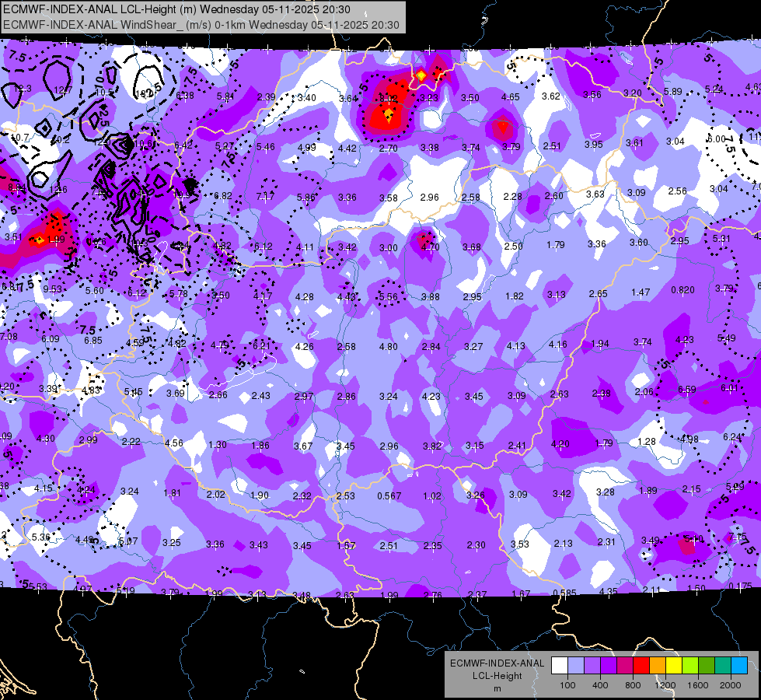Click the red swatch in the legend
Screen dimensions: 761x700
[641, 665]
